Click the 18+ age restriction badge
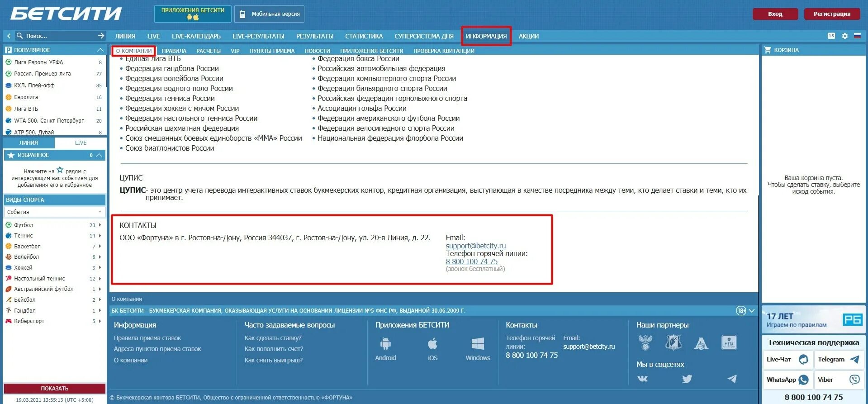The width and height of the screenshot is (868, 404). coord(741,311)
